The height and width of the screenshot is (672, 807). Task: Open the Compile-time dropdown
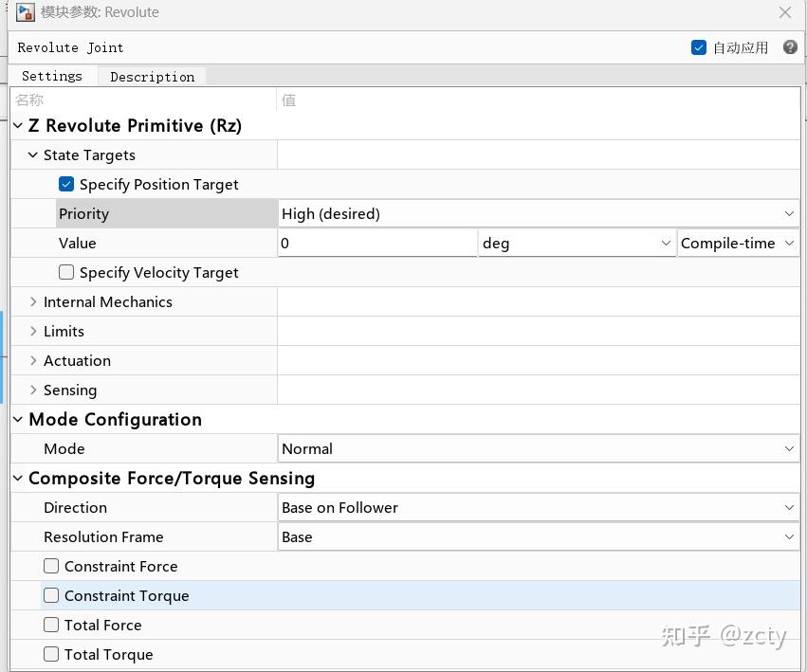(738, 243)
